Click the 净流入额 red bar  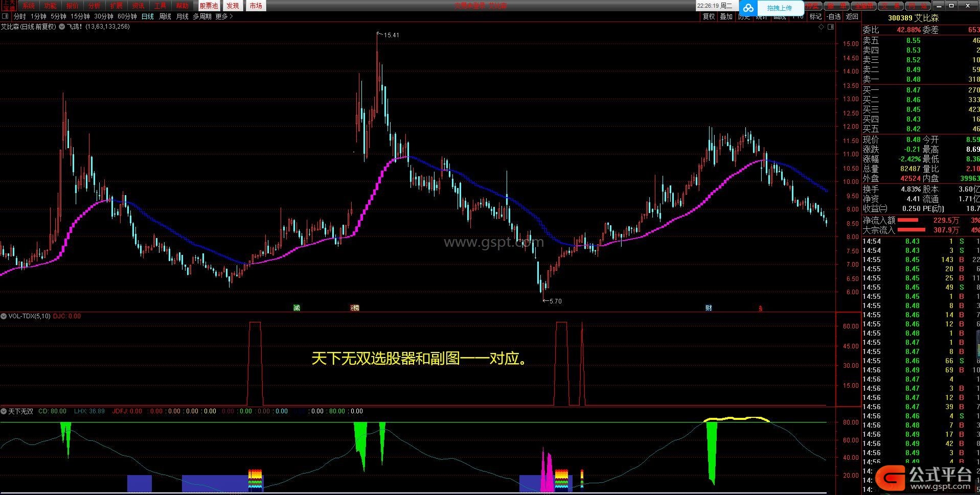pyautogui.click(x=908, y=220)
